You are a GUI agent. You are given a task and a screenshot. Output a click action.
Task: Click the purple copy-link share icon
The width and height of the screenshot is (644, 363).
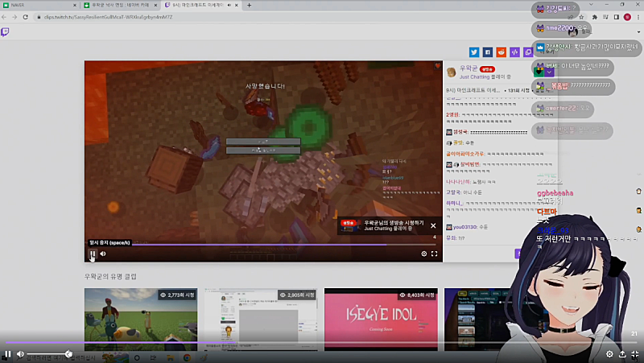[528, 52]
